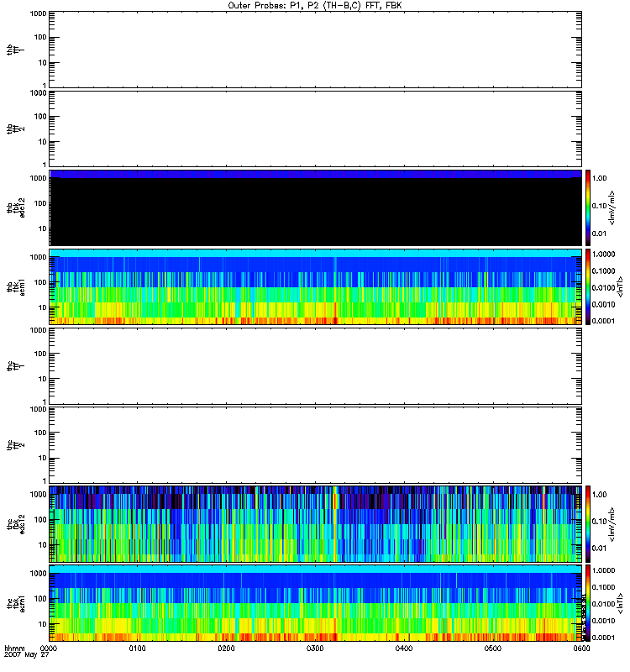Click the 'thb fbk edc12' panel axis label
The width and height of the screenshot is (630, 672).
(15, 207)
